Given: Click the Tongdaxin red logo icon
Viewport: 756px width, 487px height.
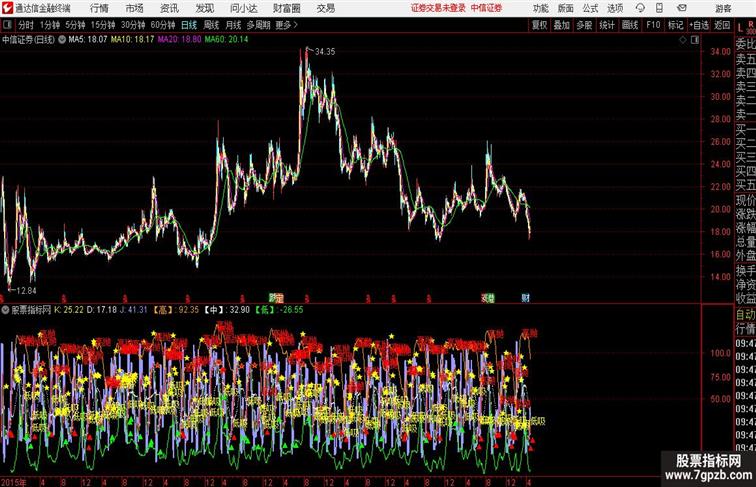Looking at the screenshot, I should click(7, 8).
